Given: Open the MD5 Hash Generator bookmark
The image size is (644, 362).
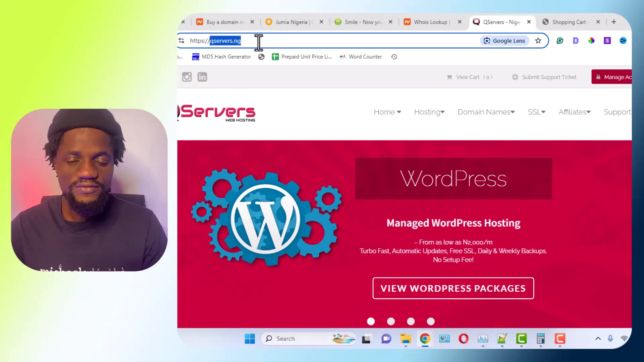Looking at the screenshot, I should [221, 57].
